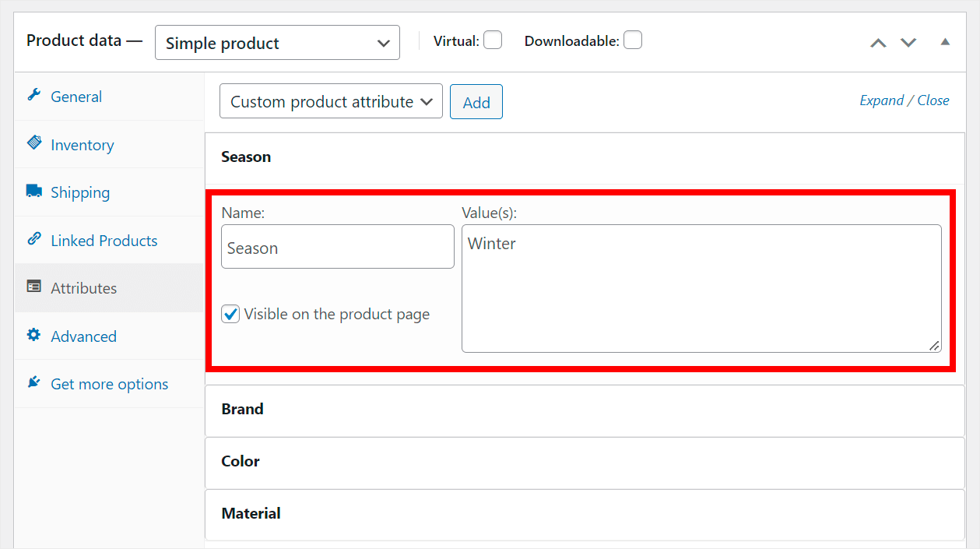The image size is (980, 549).
Task: Click the truck icon beside Shipping
Action: point(33,192)
